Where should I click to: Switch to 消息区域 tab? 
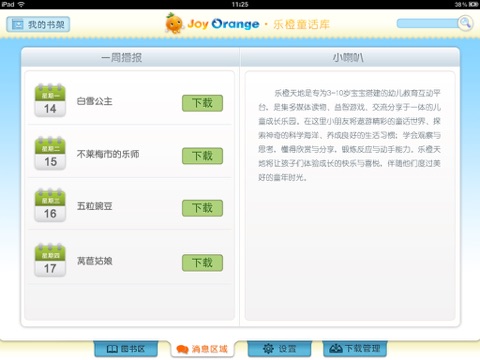click(202, 349)
